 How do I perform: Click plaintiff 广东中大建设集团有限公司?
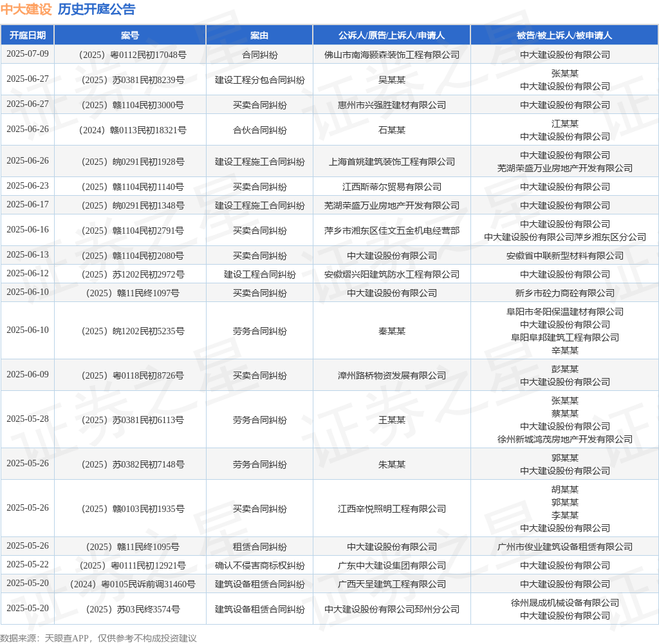point(392,566)
